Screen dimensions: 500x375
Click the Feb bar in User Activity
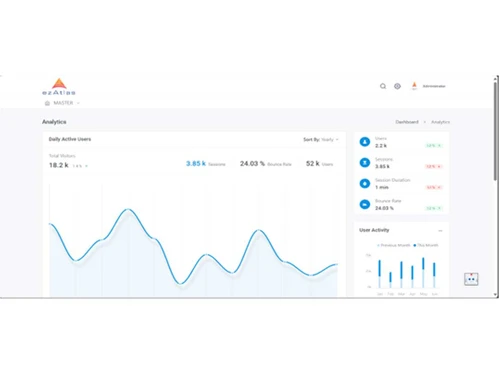390,280
